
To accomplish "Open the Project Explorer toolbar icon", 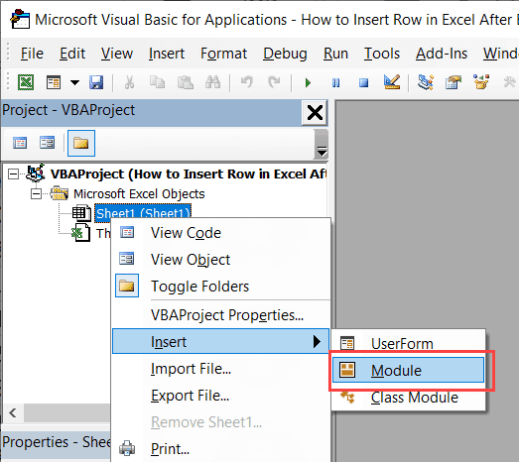I will click(426, 82).
